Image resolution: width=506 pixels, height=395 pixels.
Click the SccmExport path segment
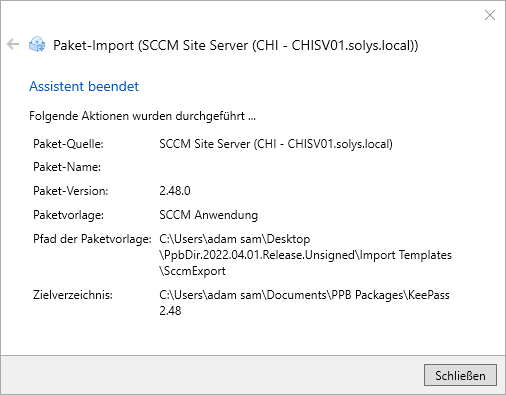192,271
